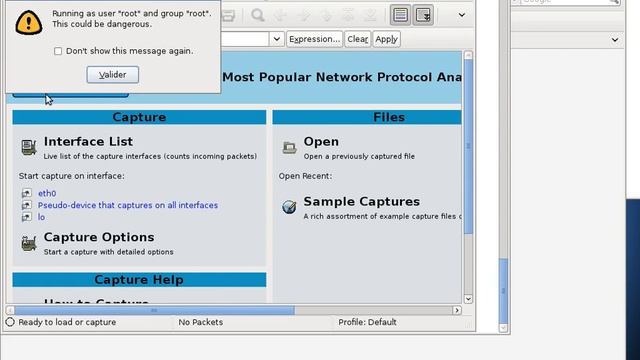Click the display filter input field
The width and height of the screenshot is (640, 360).
click(x=244, y=39)
